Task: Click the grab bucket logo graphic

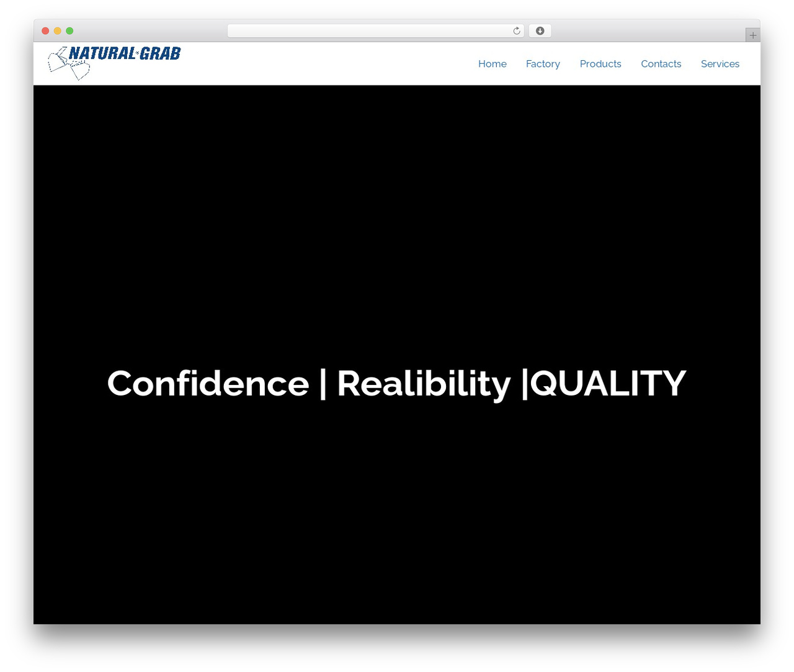Action: 69,64
